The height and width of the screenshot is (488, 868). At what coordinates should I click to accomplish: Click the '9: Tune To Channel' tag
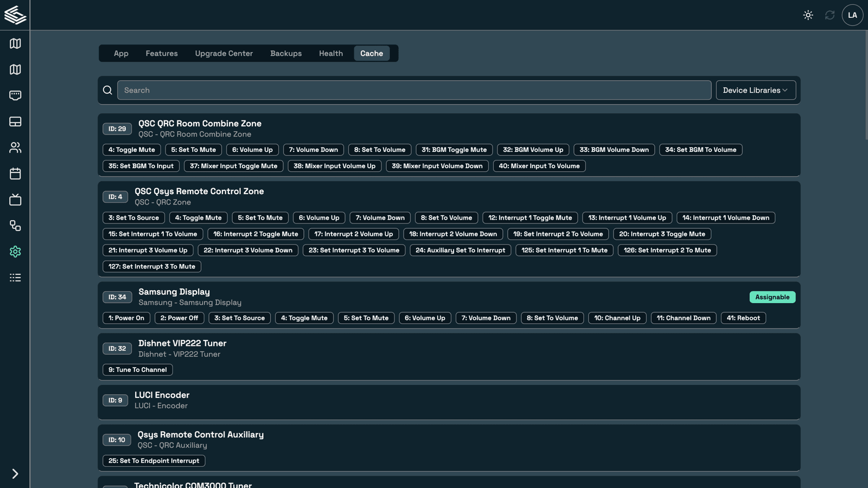(x=137, y=370)
